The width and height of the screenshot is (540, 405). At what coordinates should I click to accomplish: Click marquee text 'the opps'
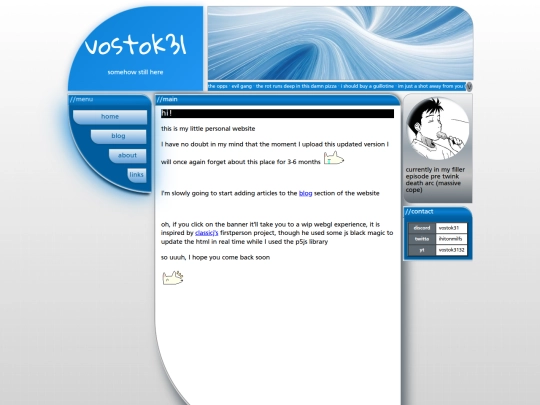tap(218, 86)
